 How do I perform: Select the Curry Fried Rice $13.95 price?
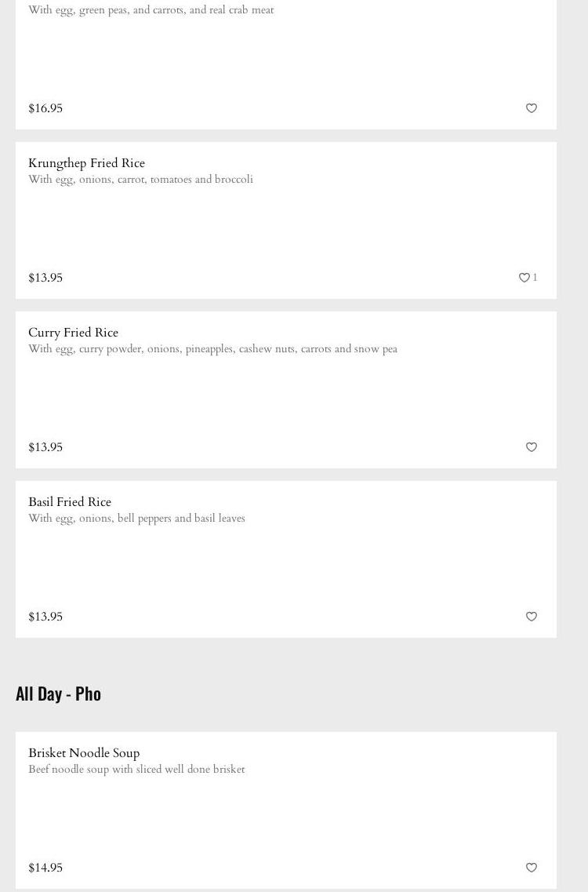pos(45,447)
